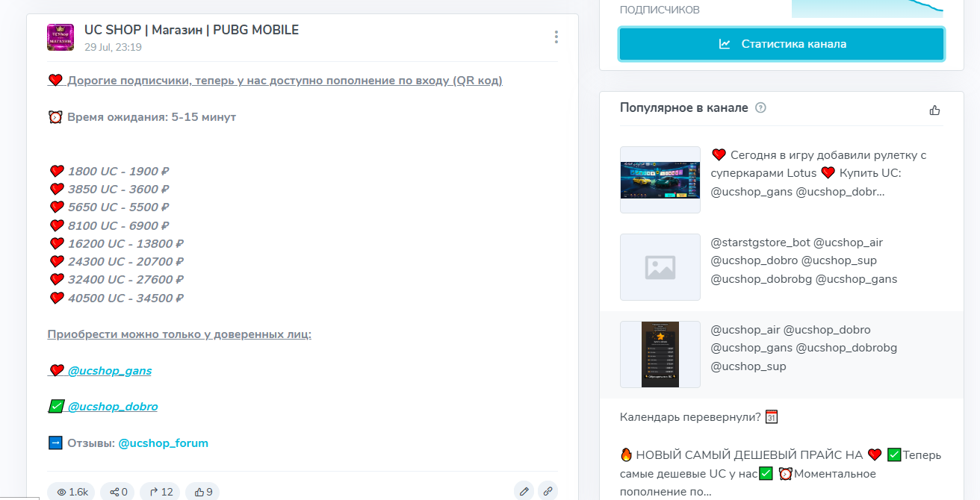The image size is (980, 500).
Task: Click the price line '5650 UC - 5500 ₽'
Action: click(119, 207)
